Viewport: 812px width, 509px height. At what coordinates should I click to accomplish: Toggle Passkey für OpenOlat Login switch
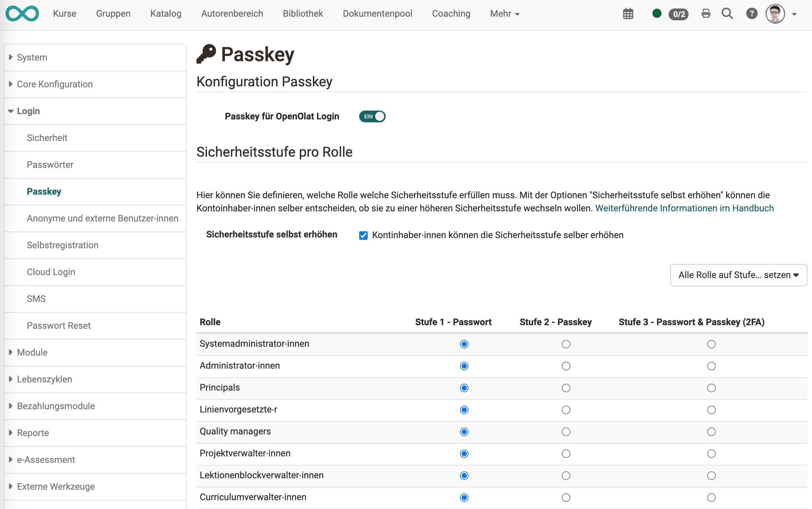coord(373,116)
